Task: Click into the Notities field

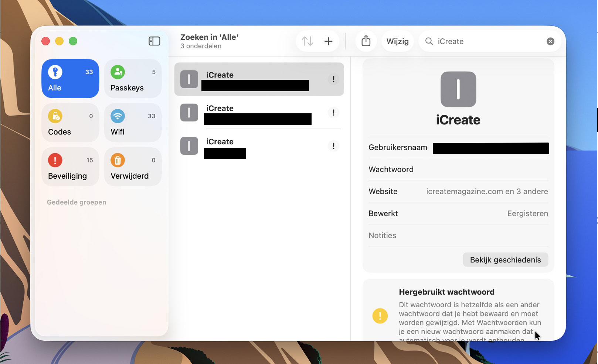Action: [458, 236]
